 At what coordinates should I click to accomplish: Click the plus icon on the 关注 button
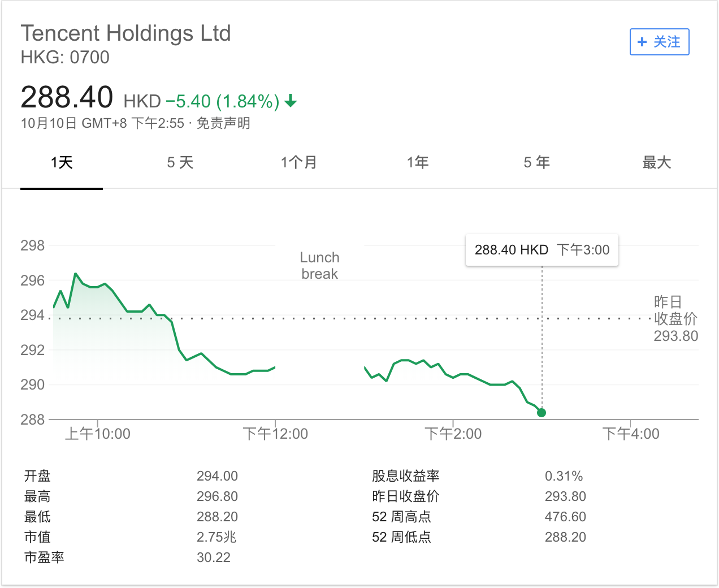click(x=642, y=42)
